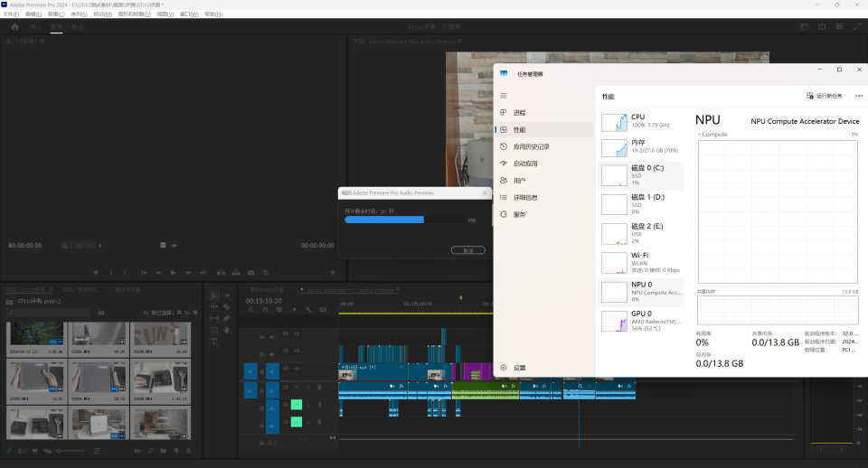The height and width of the screenshot is (468, 868).
Task: Select the Ripple Edit tool
Action: pyautogui.click(x=213, y=307)
